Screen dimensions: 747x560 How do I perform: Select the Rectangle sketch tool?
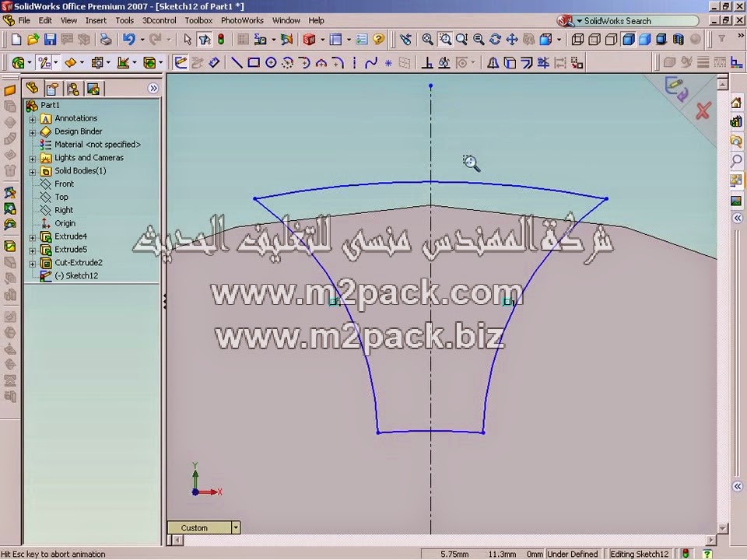point(254,63)
